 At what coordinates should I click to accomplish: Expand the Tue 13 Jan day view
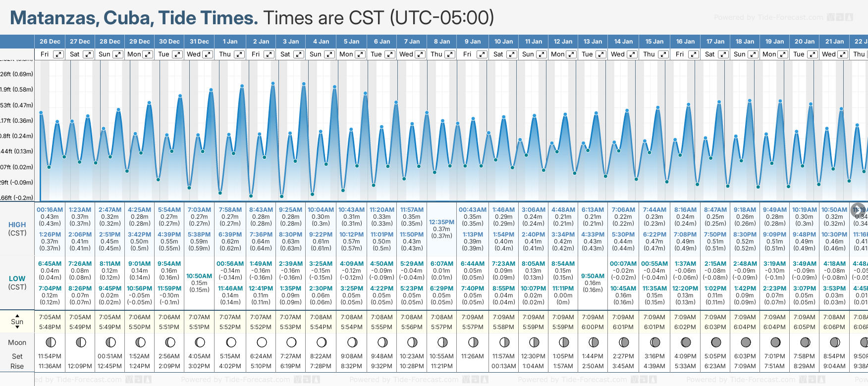[x=600, y=54]
